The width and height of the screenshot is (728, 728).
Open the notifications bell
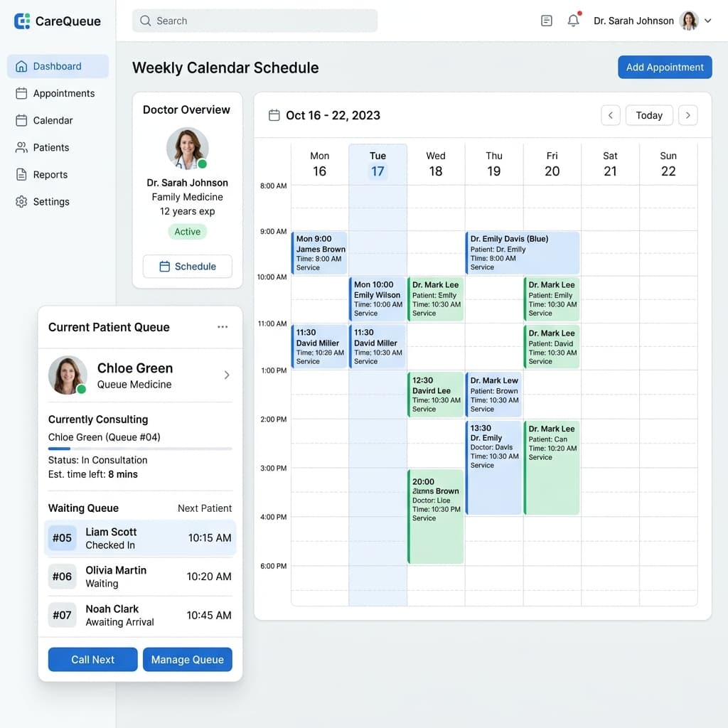coord(574,21)
